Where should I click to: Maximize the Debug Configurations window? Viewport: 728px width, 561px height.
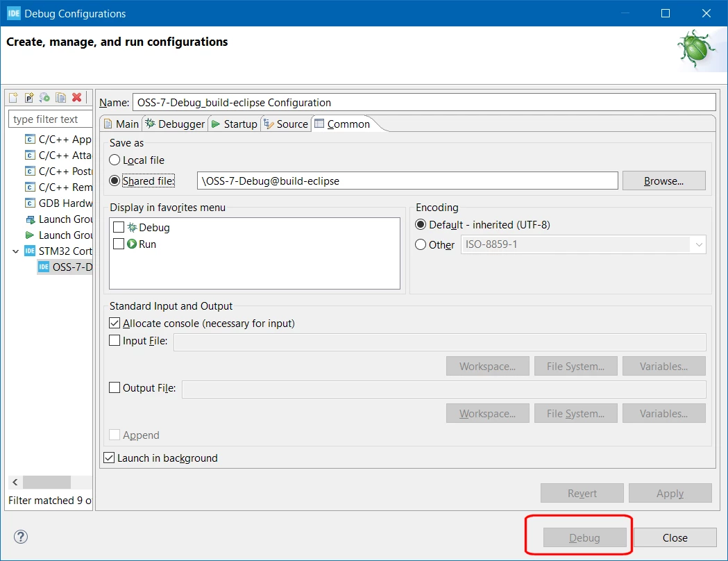(666, 13)
